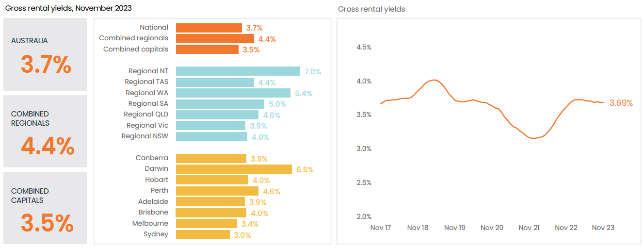Click the 4.5% y-axis label
Viewport: 644px width, 248px height.
(364, 47)
